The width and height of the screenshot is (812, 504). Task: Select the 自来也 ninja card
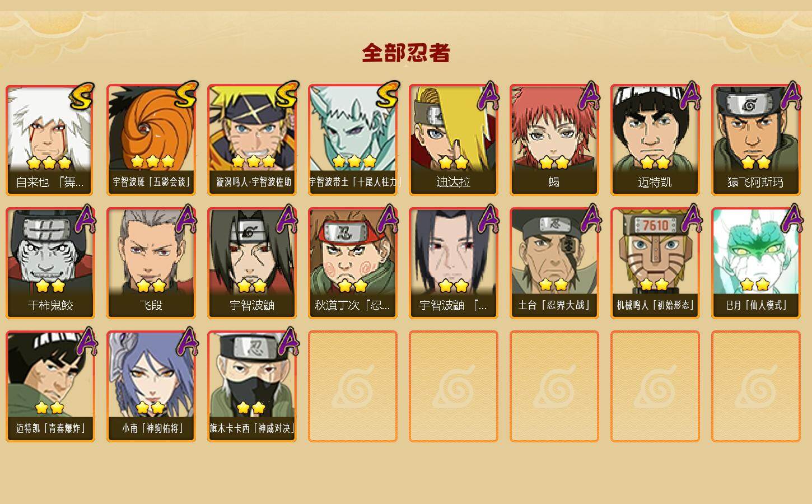(x=50, y=140)
